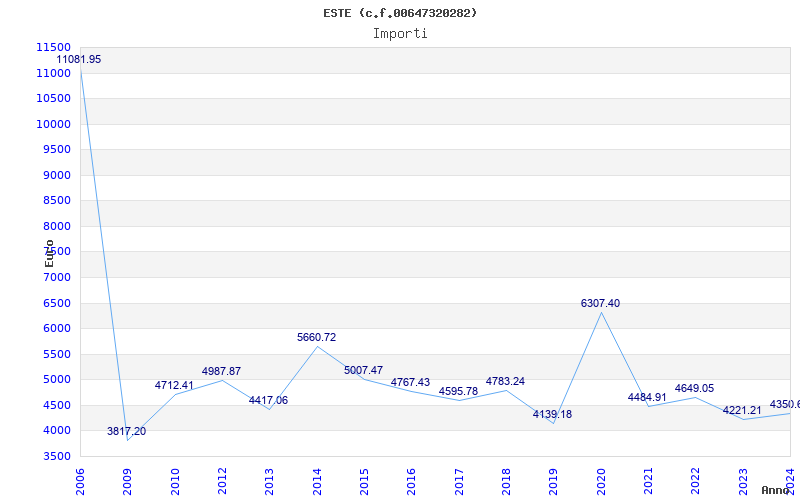
Task: Click the data label 4649.05
Action: [x=694, y=388]
